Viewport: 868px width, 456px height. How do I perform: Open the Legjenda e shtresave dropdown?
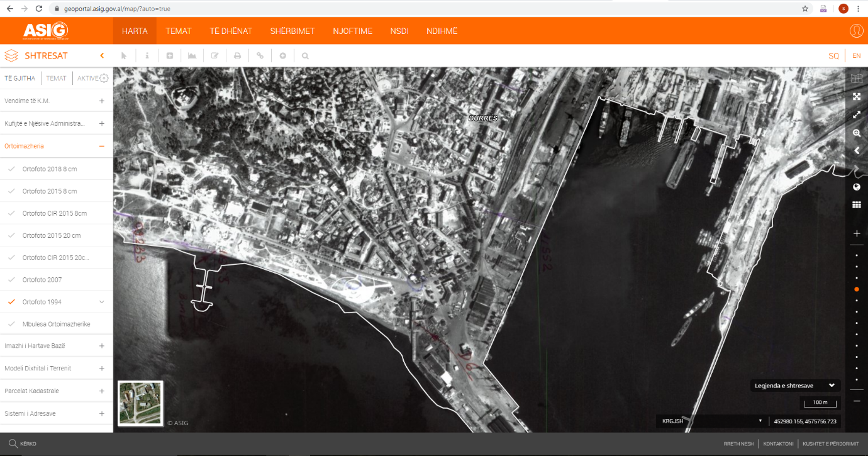[x=796, y=386]
